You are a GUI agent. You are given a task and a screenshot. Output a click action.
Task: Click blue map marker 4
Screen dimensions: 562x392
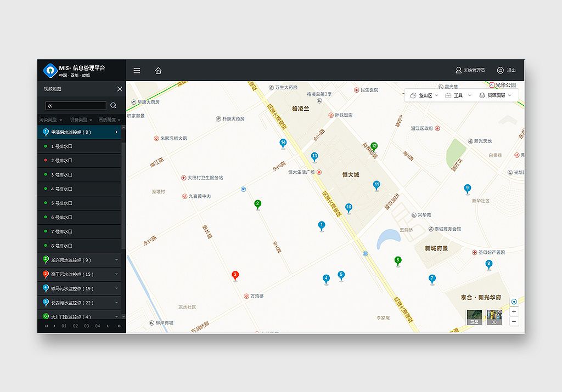(326, 279)
